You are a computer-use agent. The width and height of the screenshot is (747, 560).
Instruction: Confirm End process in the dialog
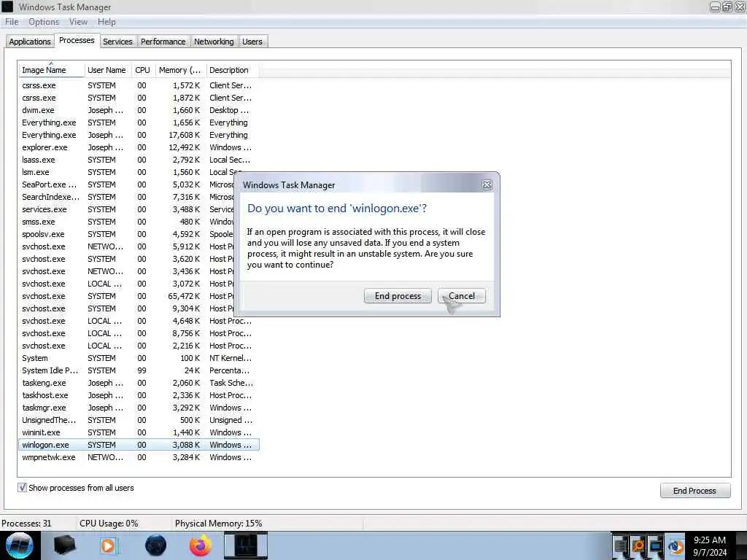tap(398, 296)
